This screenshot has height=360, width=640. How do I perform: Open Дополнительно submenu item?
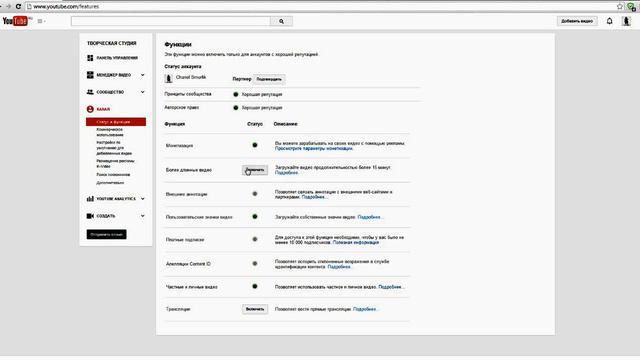point(110,183)
